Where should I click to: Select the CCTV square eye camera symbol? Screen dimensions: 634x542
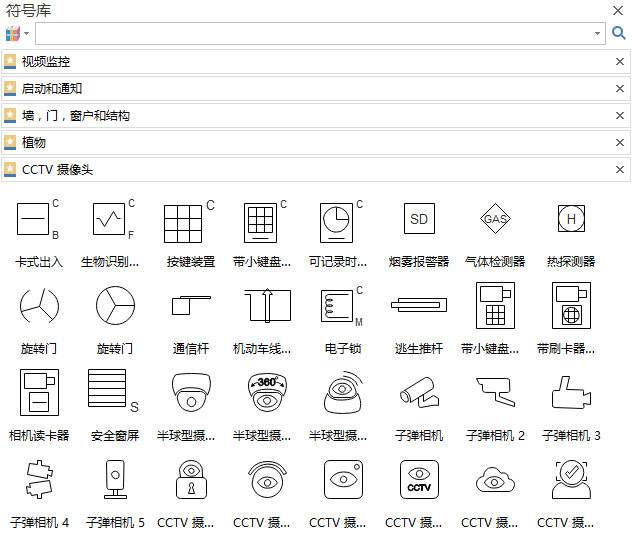tap(343, 479)
